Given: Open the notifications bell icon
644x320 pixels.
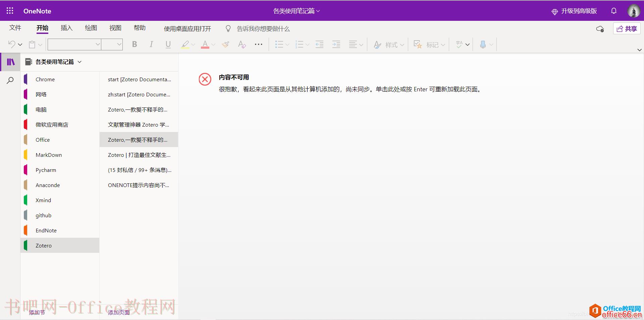Looking at the screenshot, I should coord(614,11).
